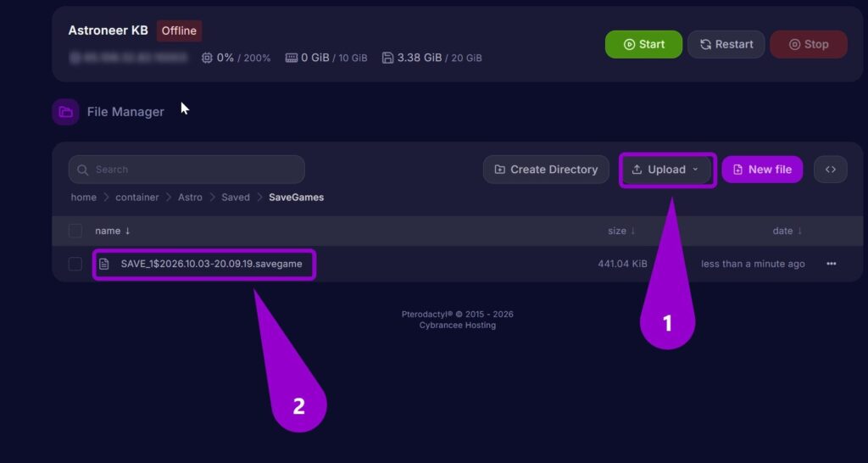Click the red Stop button
868x463 pixels.
[x=808, y=44]
